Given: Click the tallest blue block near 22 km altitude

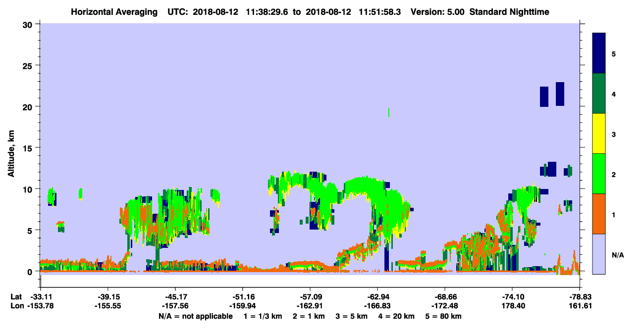Looking at the screenshot, I should click(x=560, y=94).
